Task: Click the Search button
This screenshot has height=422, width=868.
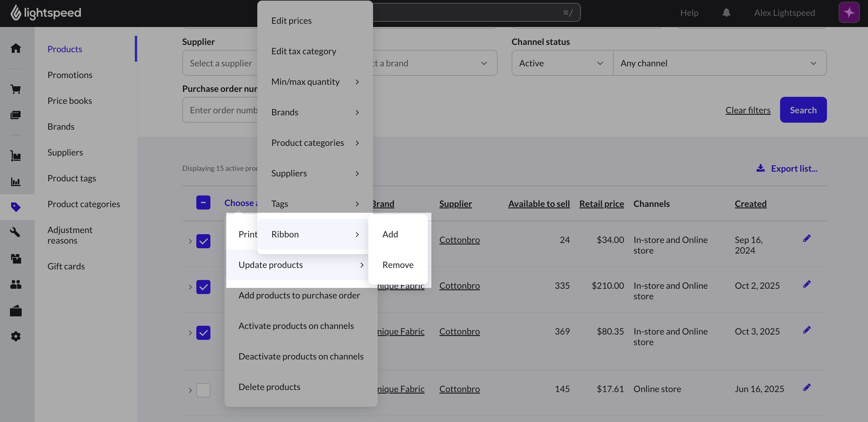Action: coord(803,110)
